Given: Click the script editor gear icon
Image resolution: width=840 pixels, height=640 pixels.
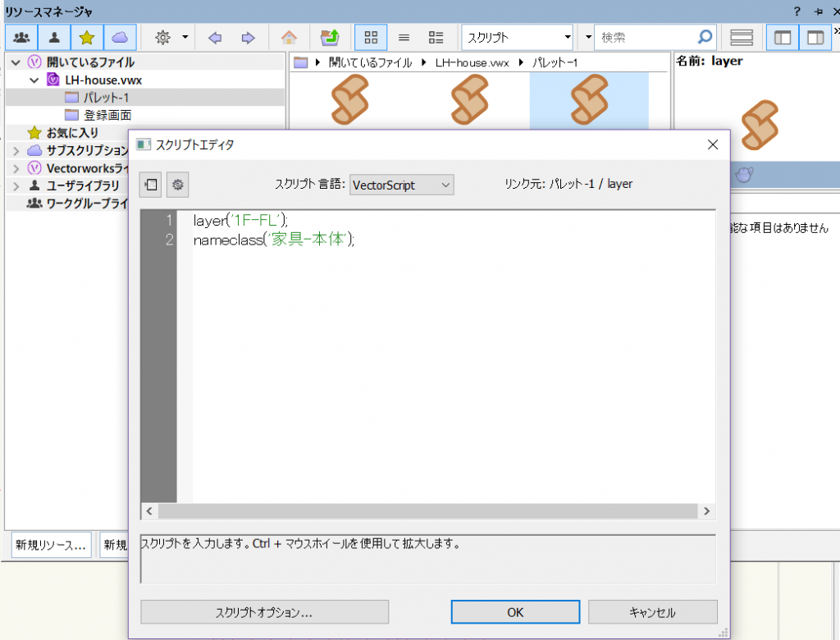Looking at the screenshot, I should (178, 185).
